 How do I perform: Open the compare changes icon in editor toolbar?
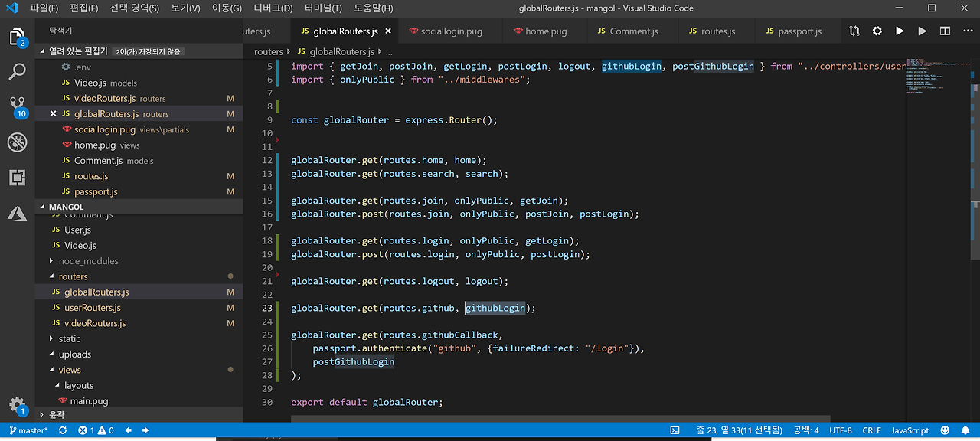(854, 31)
